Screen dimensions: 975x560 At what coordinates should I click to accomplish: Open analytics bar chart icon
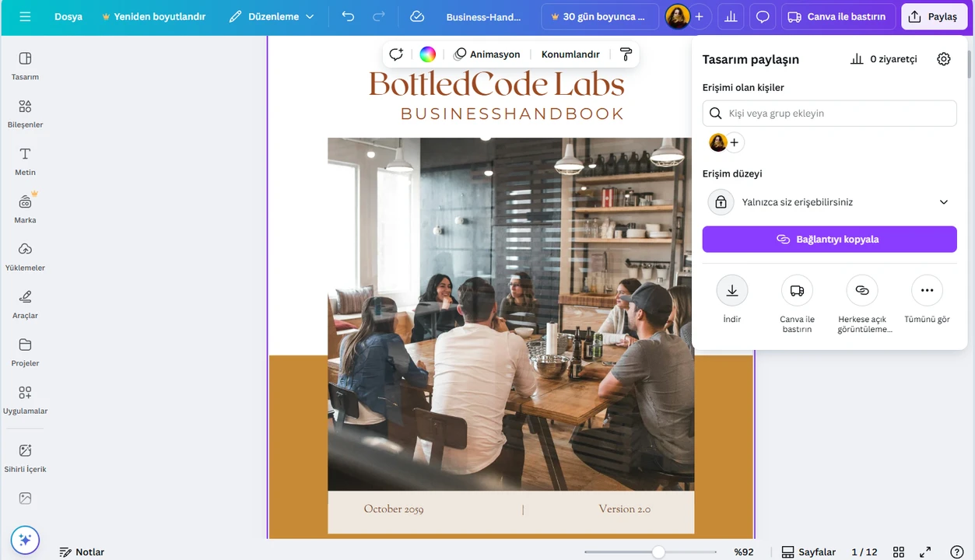(730, 16)
